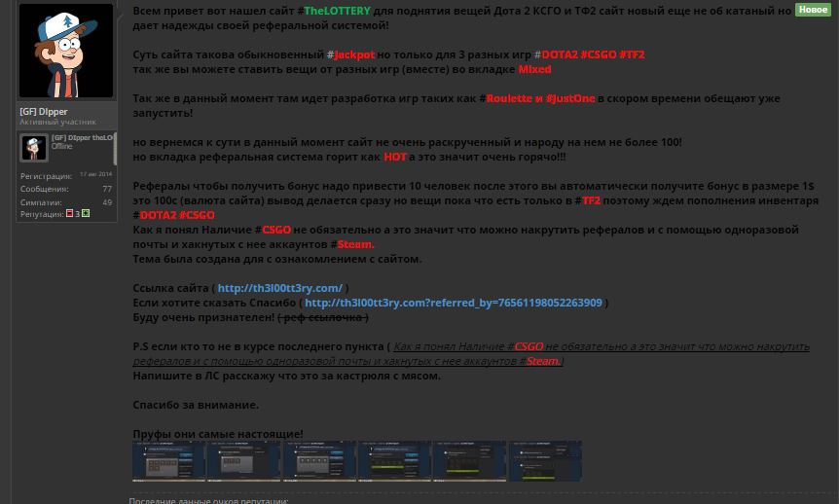Image resolution: width=839 pixels, height=504 pixels.
Task: Click the green #TheLOTTERY hashtag
Action: 334,11
